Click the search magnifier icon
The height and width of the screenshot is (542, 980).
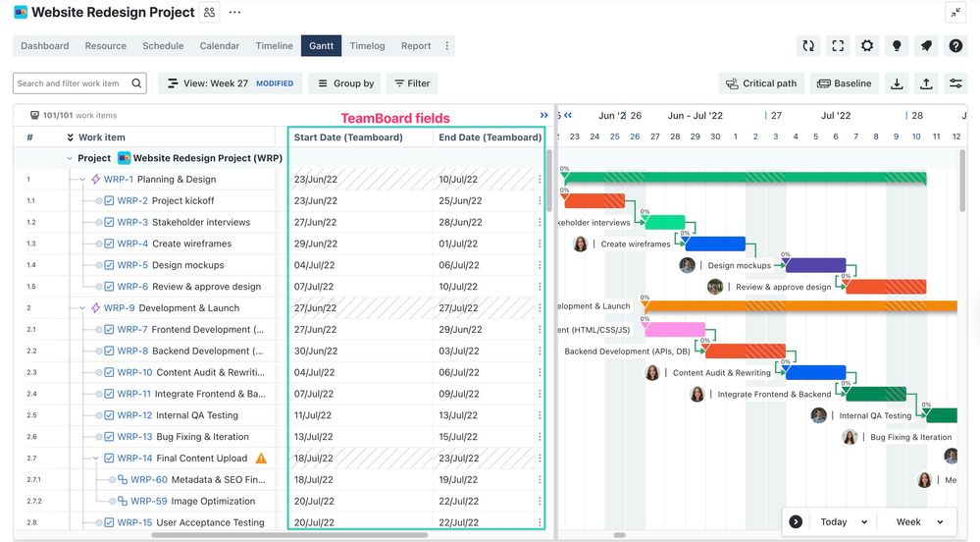pyautogui.click(x=136, y=83)
